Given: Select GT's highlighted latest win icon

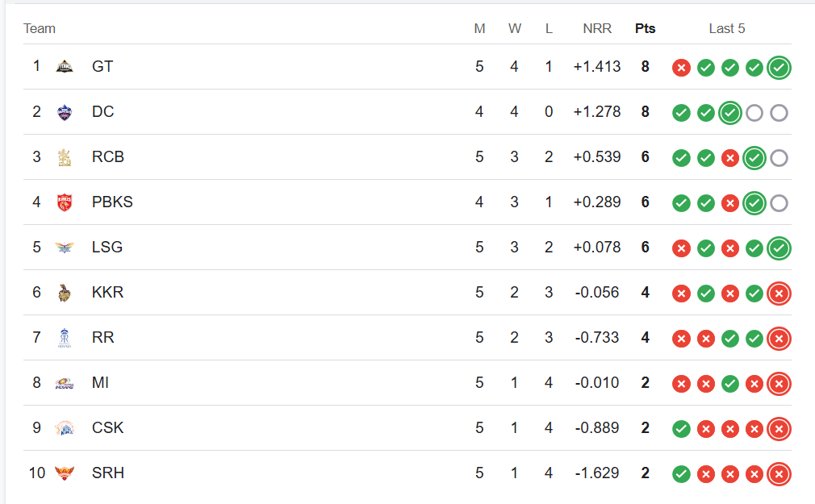Looking at the screenshot, I should pos(779,68).
